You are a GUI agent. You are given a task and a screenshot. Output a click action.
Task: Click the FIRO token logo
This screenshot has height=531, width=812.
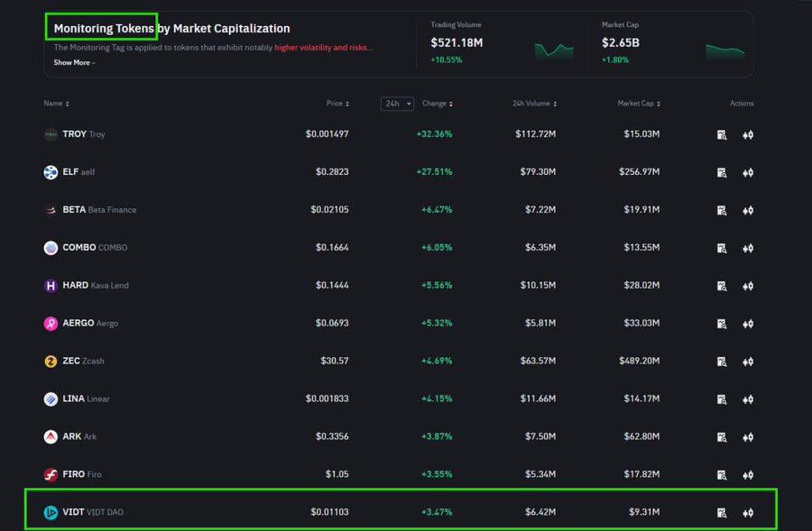[x=51, y=474]
